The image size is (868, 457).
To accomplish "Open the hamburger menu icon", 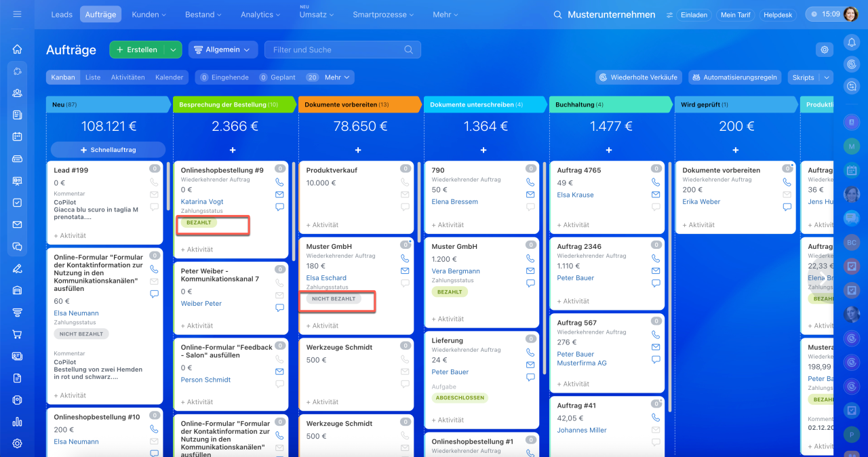I will pyautogui.click(x=17, y=14).
